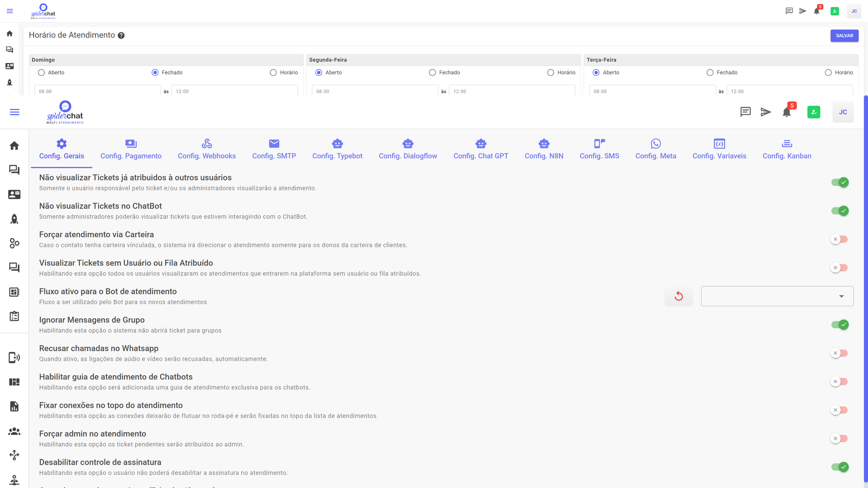Open the Config. SMTP tab
Viewport: 868px width, 488px height.
tap(274, 149)
